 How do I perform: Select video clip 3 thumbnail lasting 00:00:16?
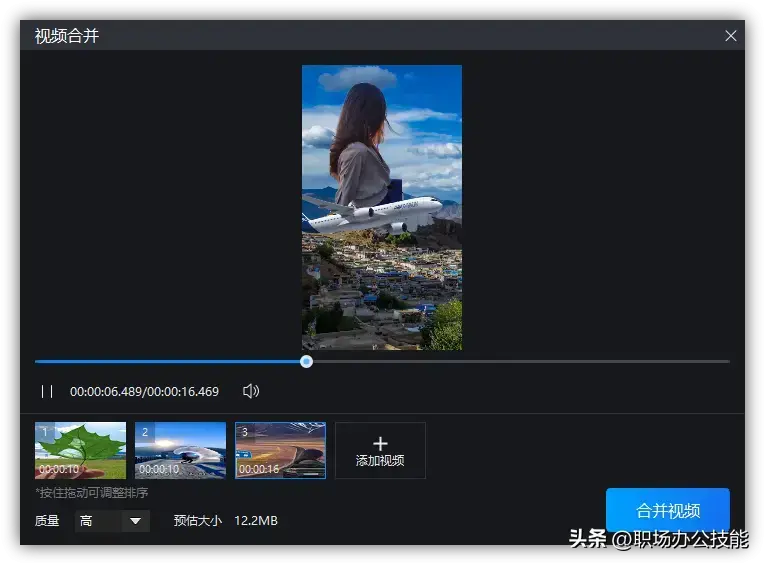[281, 450]
